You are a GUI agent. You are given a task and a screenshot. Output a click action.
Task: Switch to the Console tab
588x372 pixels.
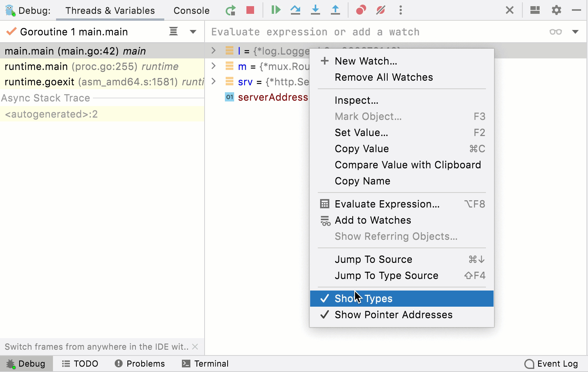[191, 10]
